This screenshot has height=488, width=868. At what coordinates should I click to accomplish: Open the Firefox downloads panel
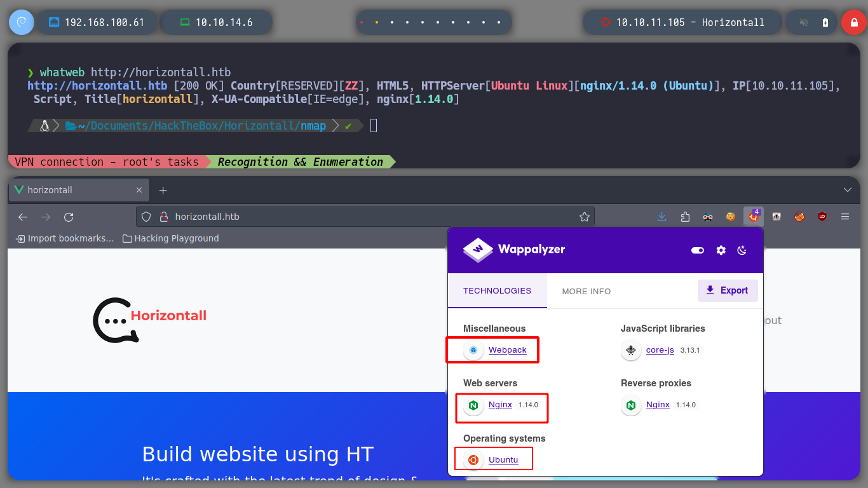pos(662,217)
